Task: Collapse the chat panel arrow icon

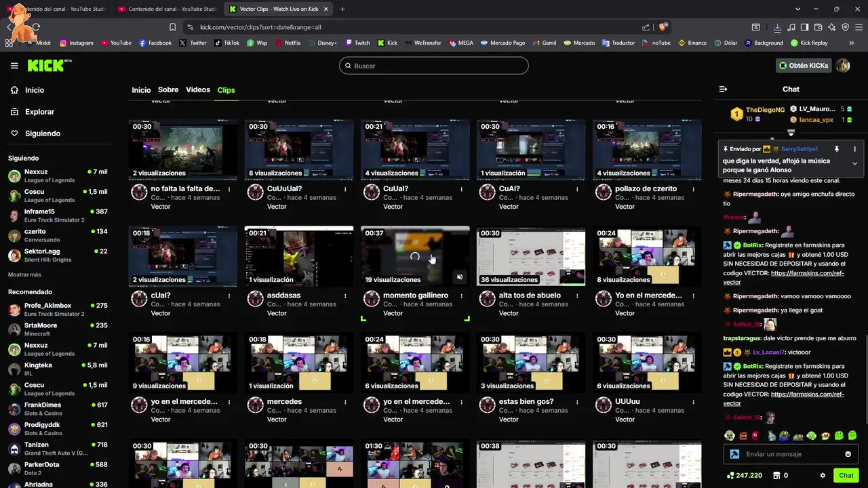Action: click(x=723, y=89)
